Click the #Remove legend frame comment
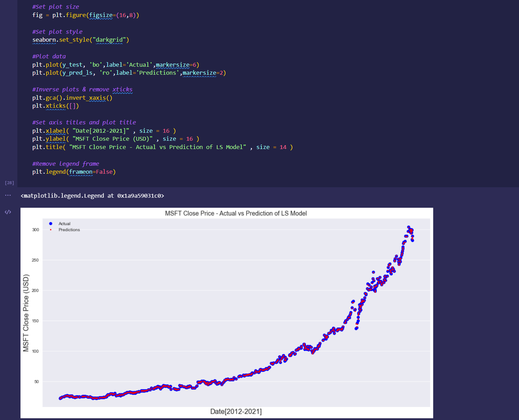This screenshot has height=420, width=519. click(66, 164)
